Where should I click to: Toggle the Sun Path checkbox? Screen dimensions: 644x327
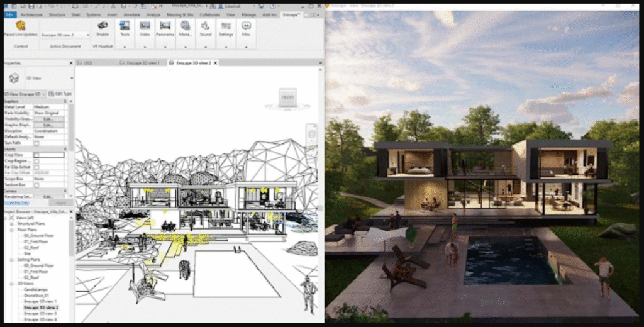[36, 143]
